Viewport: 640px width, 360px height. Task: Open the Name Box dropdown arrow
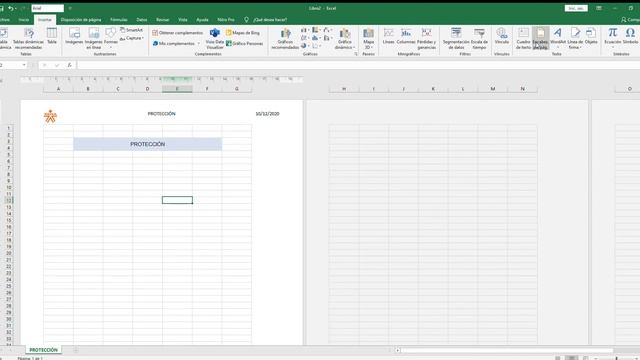[x=24, y=65]
